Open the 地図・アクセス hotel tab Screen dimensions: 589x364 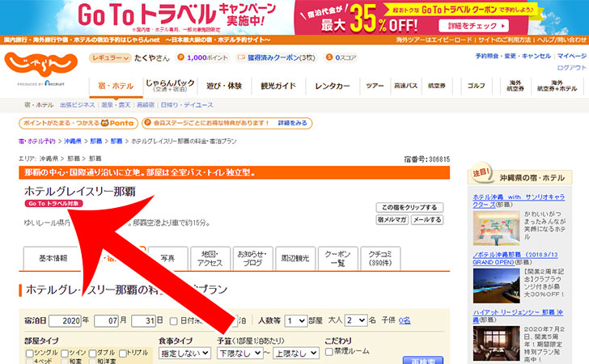click(210, 259)
